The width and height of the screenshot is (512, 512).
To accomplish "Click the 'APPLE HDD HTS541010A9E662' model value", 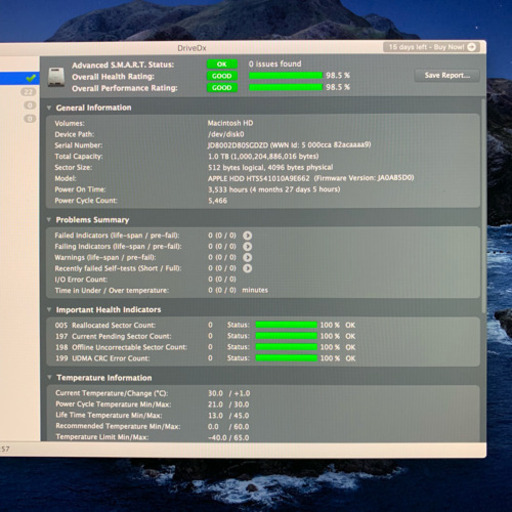I will click(259, 178).
